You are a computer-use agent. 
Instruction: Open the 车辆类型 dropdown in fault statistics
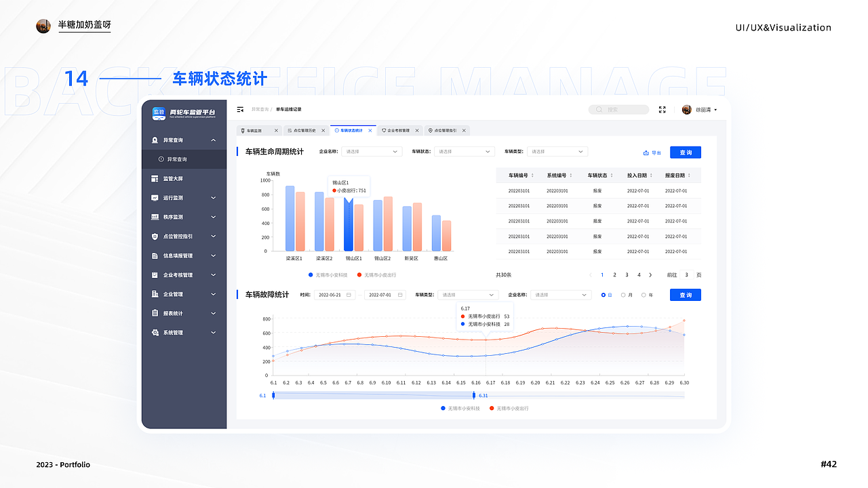(468, 295)
